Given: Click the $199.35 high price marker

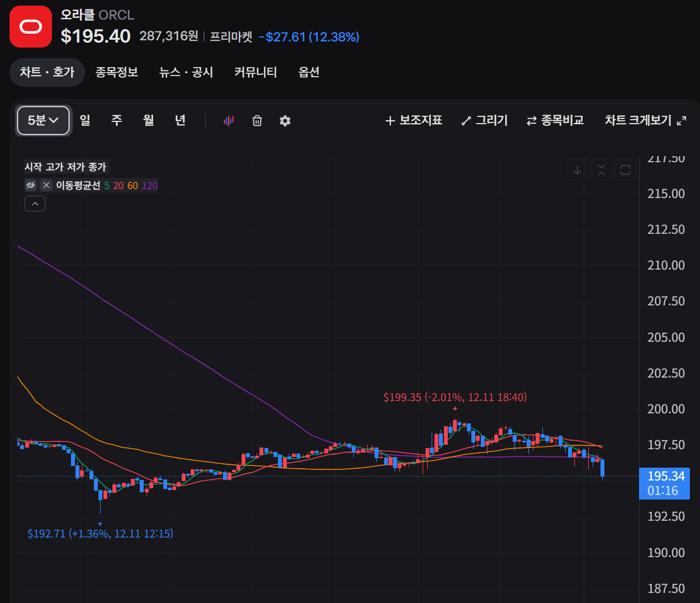Looking at the screenshot, I should (455, 397).
